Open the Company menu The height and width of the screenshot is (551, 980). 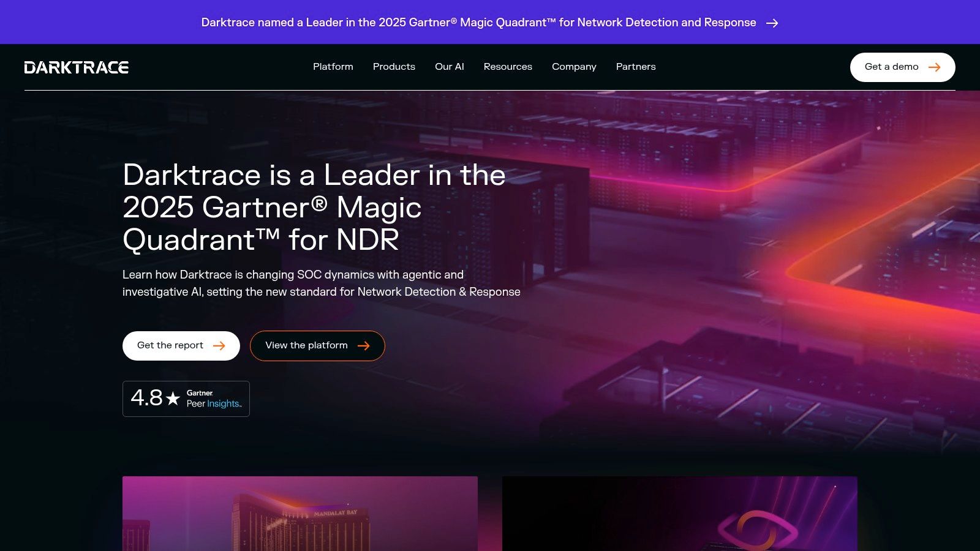574,67
